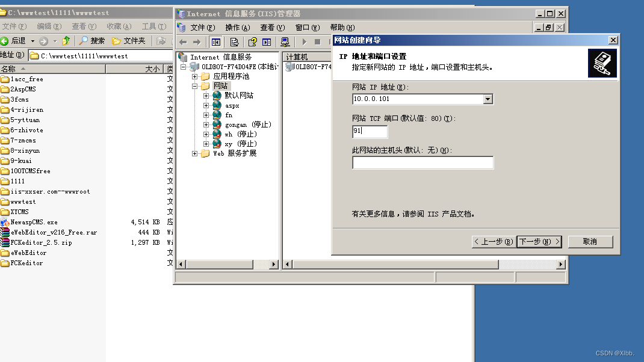Click the right pane left scroll arrow

[x=288, y=265]
